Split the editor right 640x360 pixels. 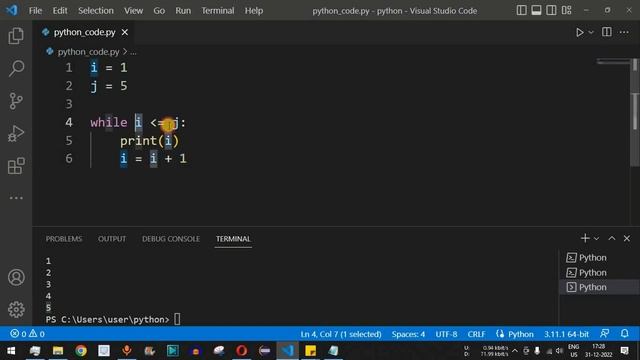tap(607, 32)
